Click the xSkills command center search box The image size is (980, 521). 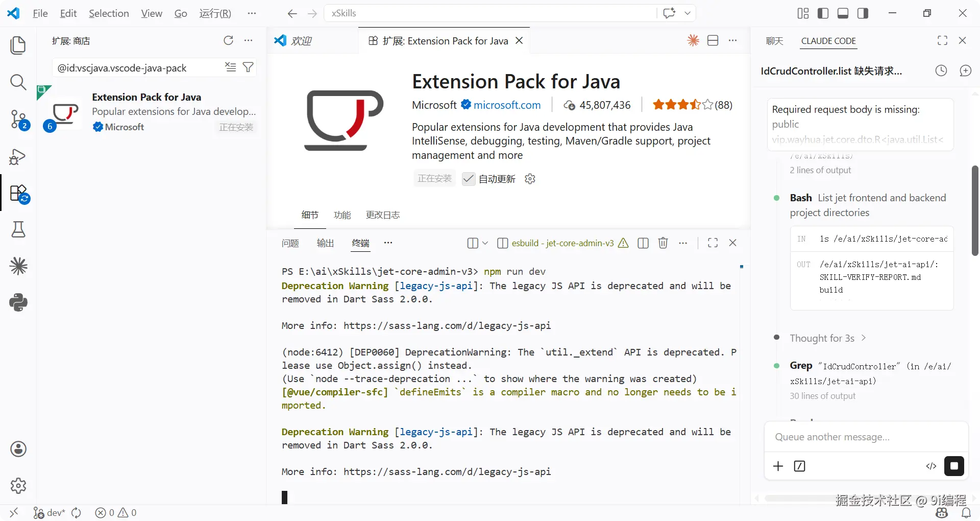click(490, 13)
